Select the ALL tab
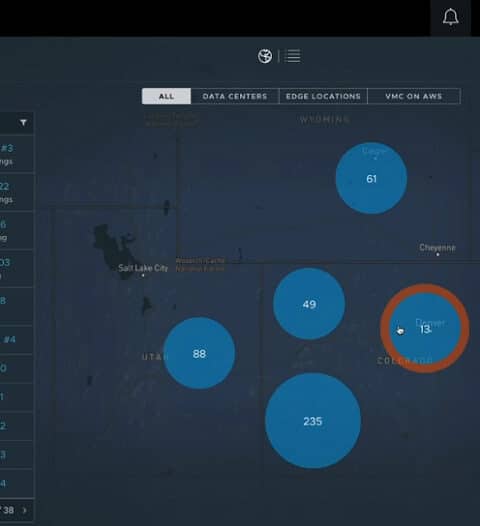The height and width of the screenshot is (526, 480). [166, 96]
